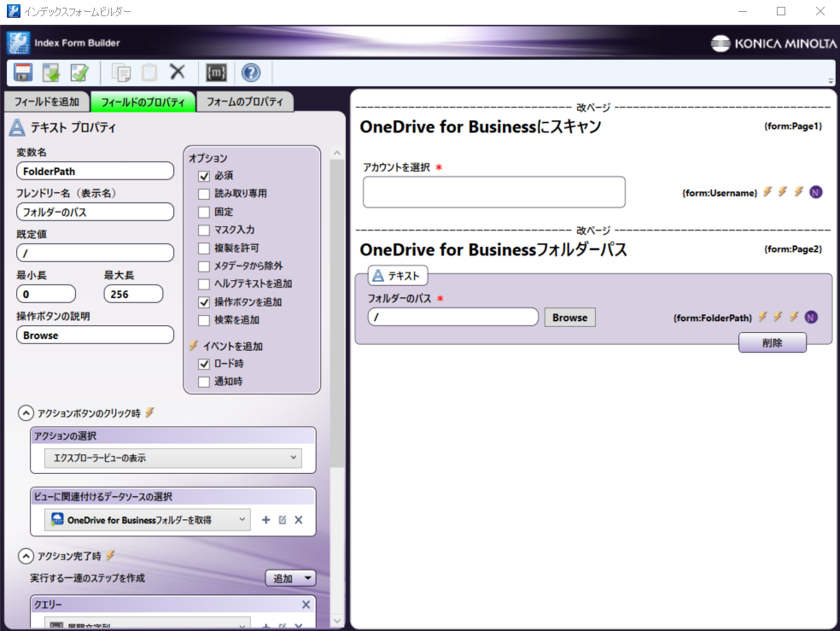Click the 変数名 FolderPath input field

95,172
